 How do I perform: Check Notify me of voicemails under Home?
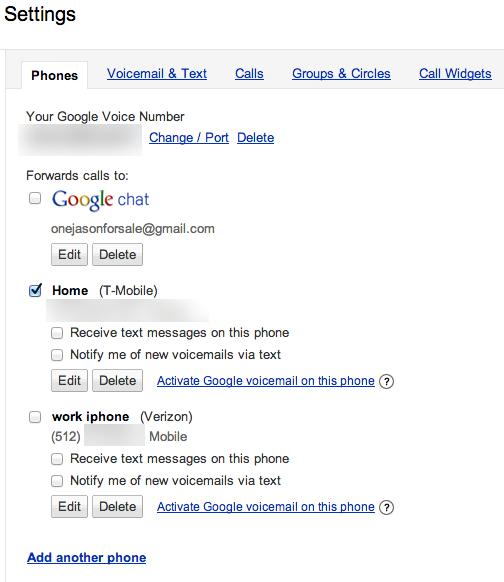click(57, 355)
